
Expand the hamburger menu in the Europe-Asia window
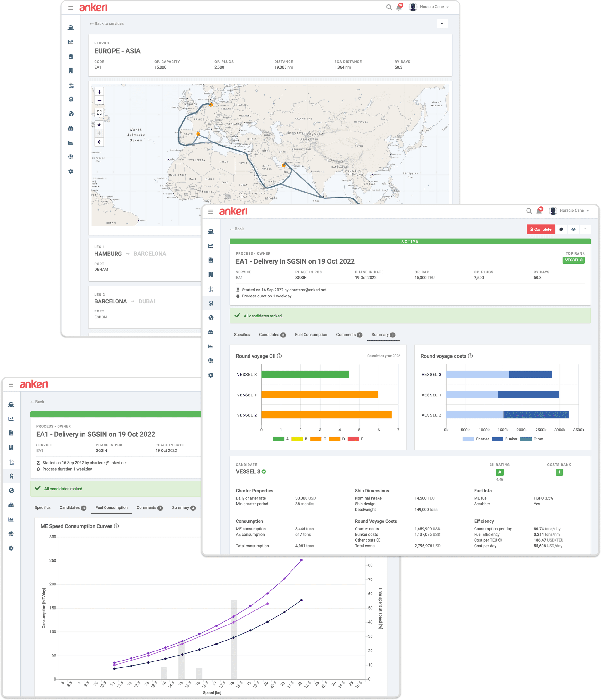click(x=70, y=8)
